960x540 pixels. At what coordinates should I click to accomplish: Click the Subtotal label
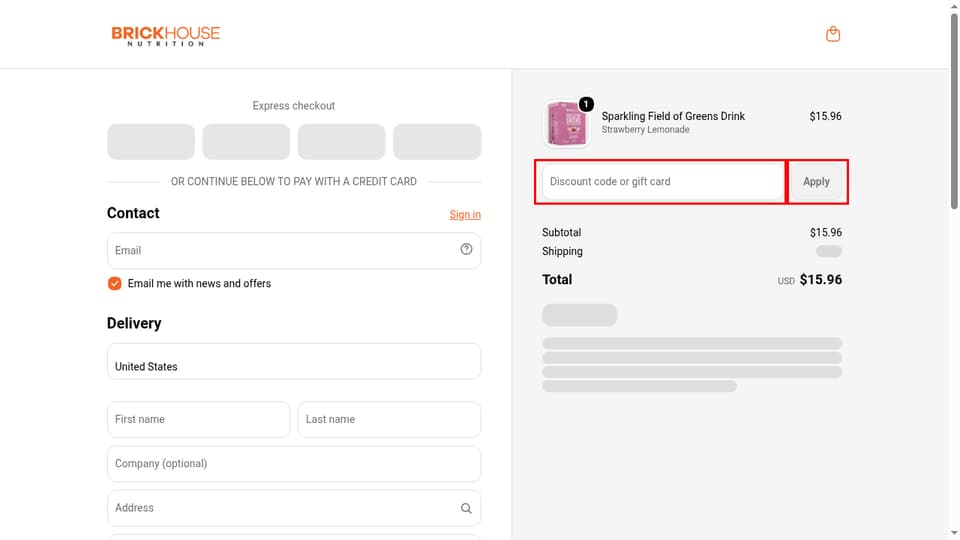pyautogui.click(x=561, y=233)
